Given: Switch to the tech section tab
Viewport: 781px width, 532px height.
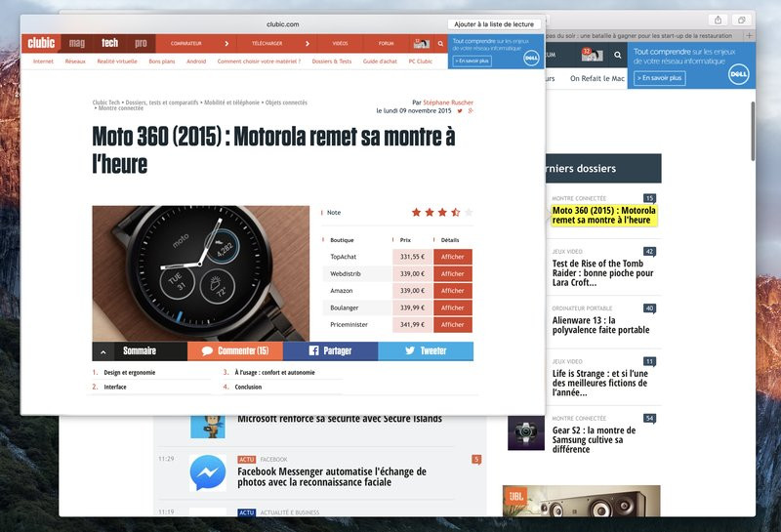Looking at the screenshot, I should (109, 43).
